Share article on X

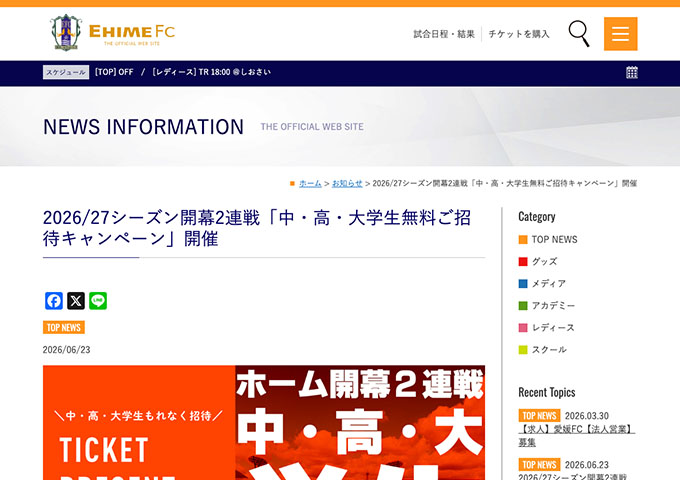tap(76, 301)
